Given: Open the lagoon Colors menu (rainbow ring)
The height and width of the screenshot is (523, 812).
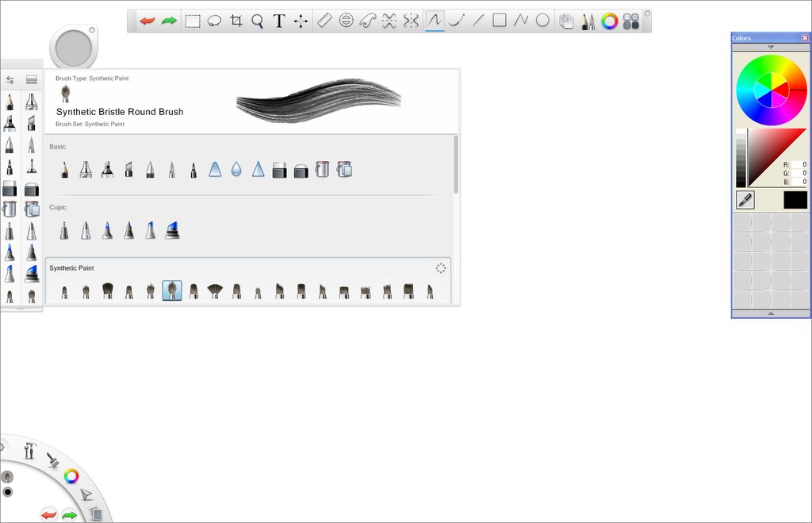Looking at the screenshot, I should [x=71, y=476].
